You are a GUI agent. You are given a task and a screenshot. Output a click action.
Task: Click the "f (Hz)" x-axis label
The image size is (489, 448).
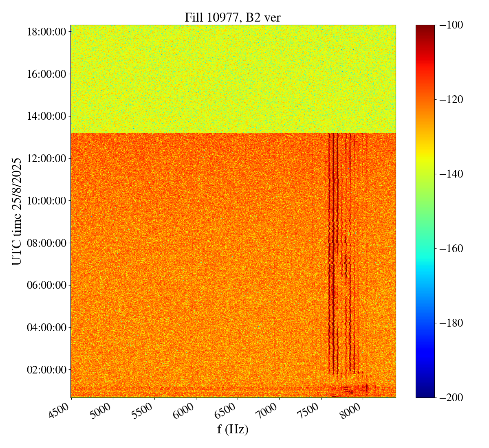click(x=233, y=429)
